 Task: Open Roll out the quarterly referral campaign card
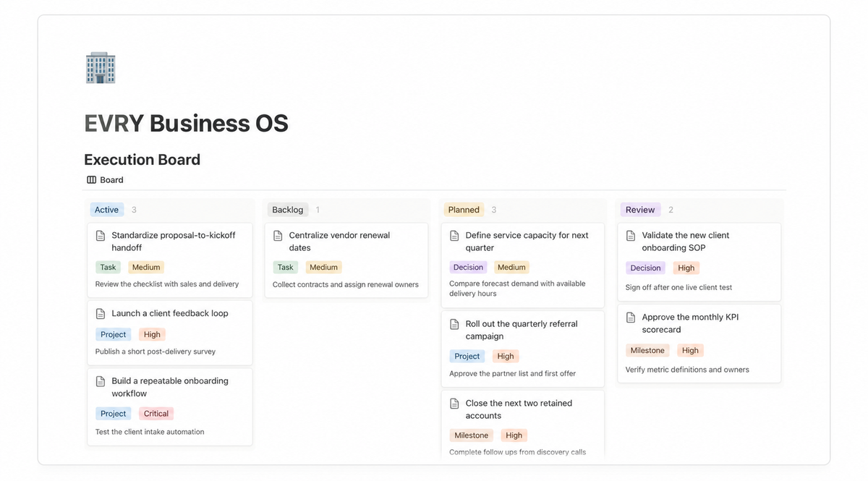tap(523, 349)
